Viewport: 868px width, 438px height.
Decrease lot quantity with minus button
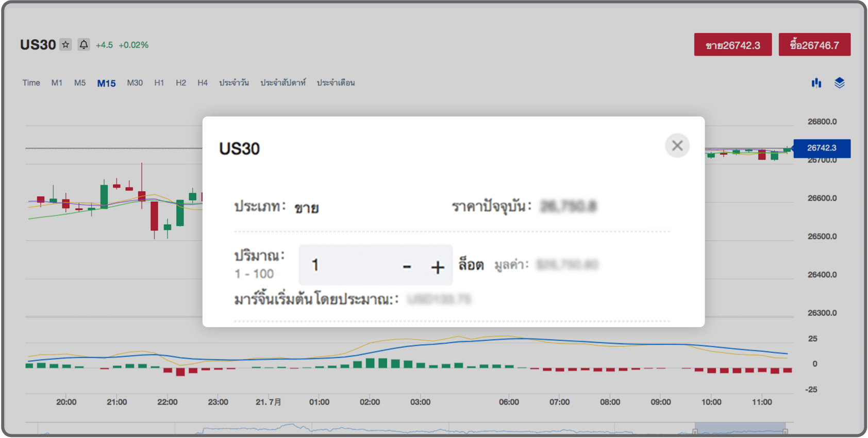click(x=407, y=266)
